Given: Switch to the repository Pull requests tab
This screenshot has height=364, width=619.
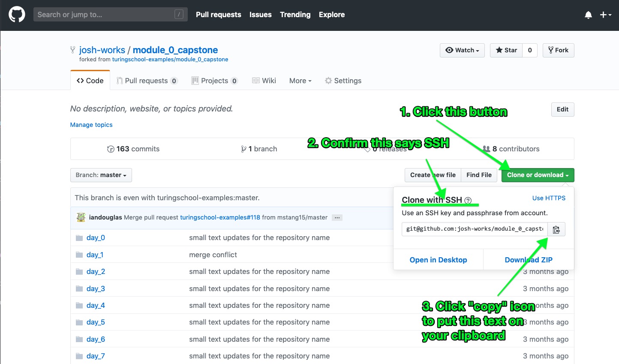Looking at the screenshot, I should [x=147, y=81].
